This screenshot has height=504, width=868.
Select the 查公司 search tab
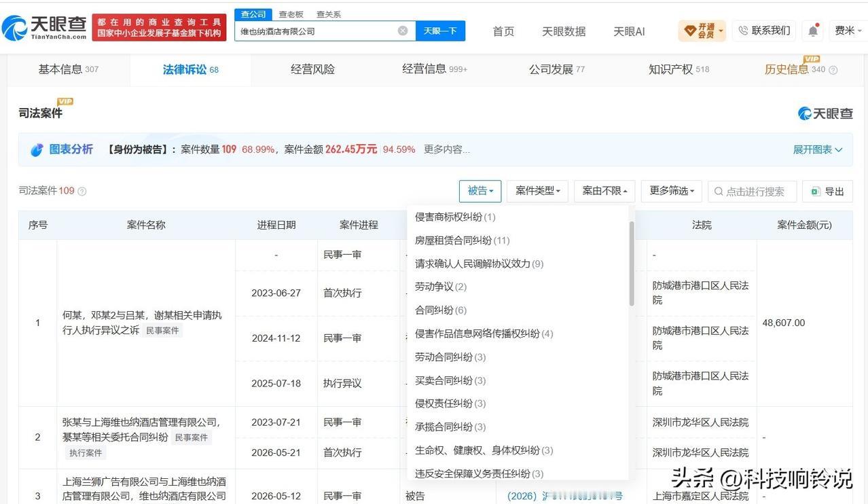(x=253, y=14)
